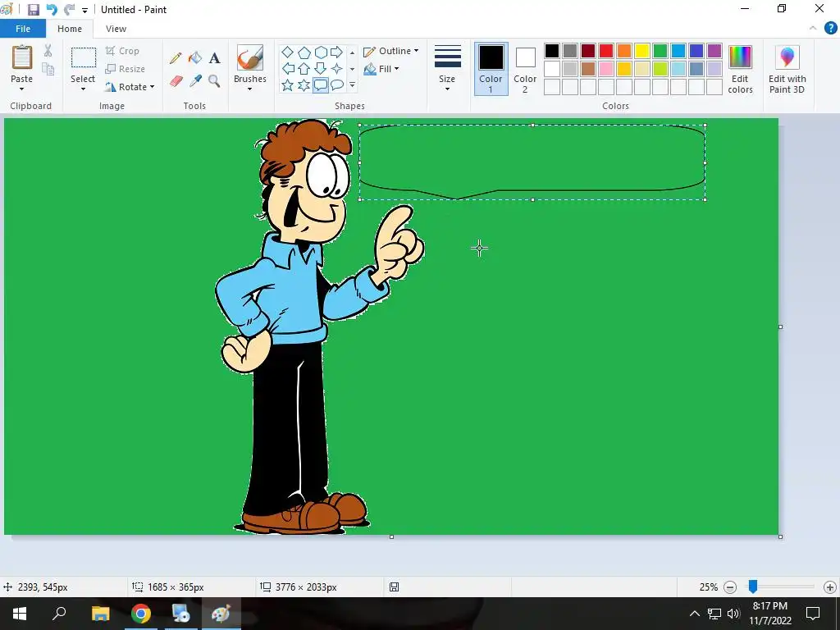Viewport: 840px width, 630px height.
Task: Pick the red color swatch
Action: (x=606, y=51)
